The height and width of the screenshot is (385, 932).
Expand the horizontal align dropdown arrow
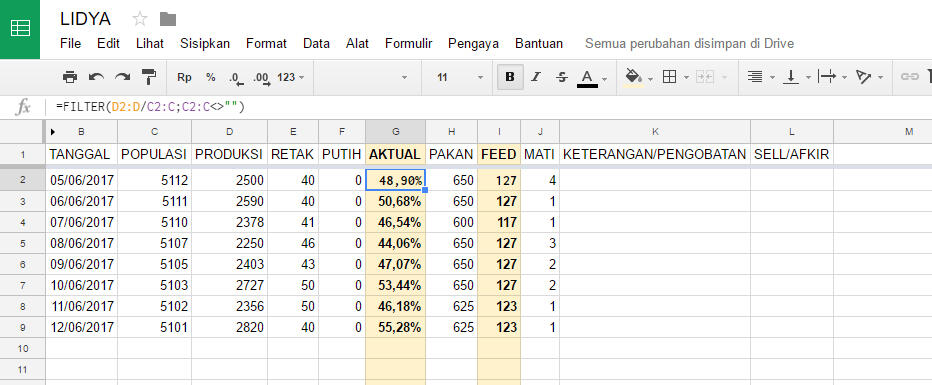(x=772, y=78)
